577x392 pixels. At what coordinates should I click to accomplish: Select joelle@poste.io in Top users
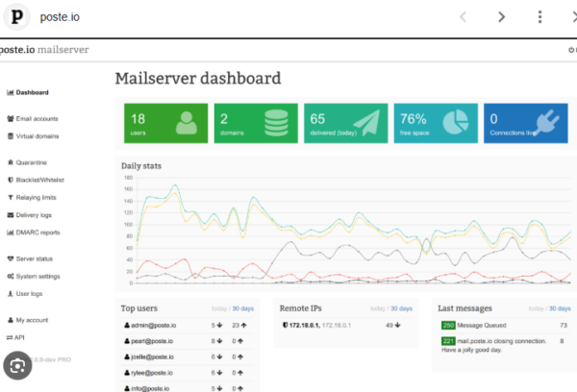click(152, 357)
